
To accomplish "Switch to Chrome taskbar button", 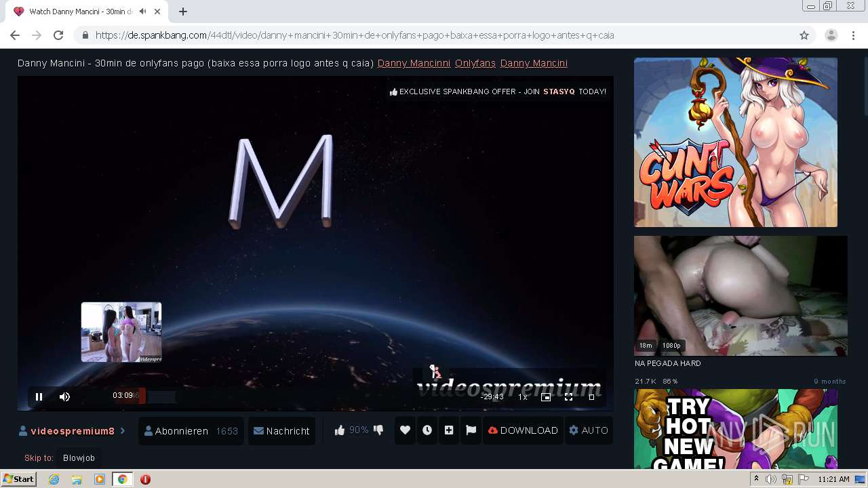I will tap(122, 479).
